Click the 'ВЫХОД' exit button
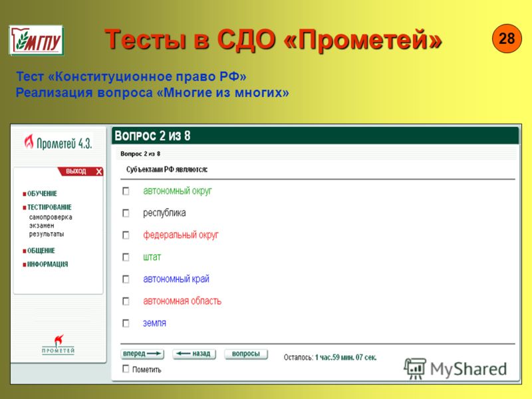532x399 pixels. click(x=80, y=172)
